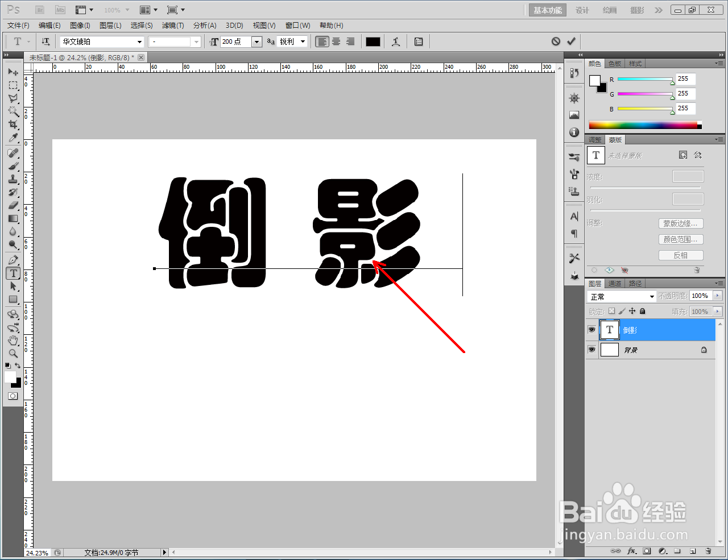Toggle visibility of the 背景 layer
728x560 pixels.
(x=592, y=349)
